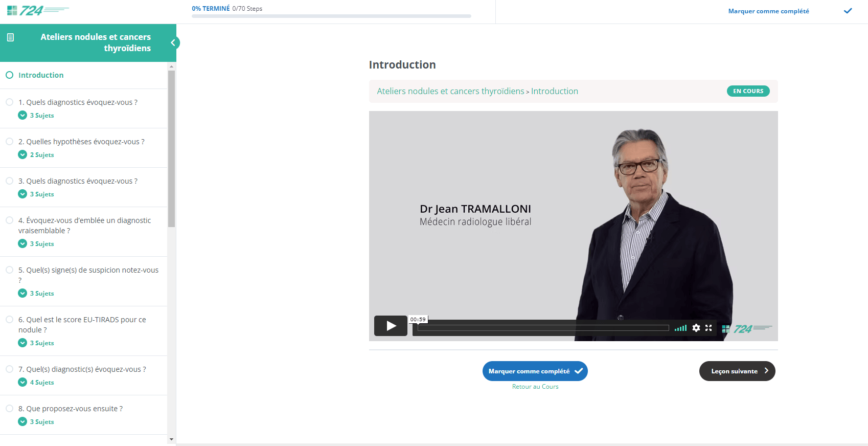Open lesson 2. Quelles hypothèses évoquez-vous

[81, 142]
